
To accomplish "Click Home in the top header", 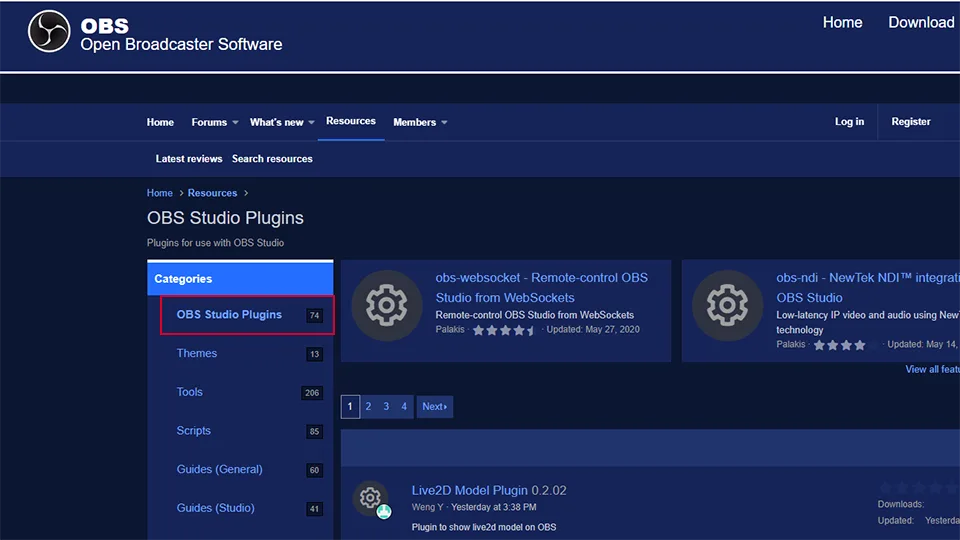I will click(842, 23).
